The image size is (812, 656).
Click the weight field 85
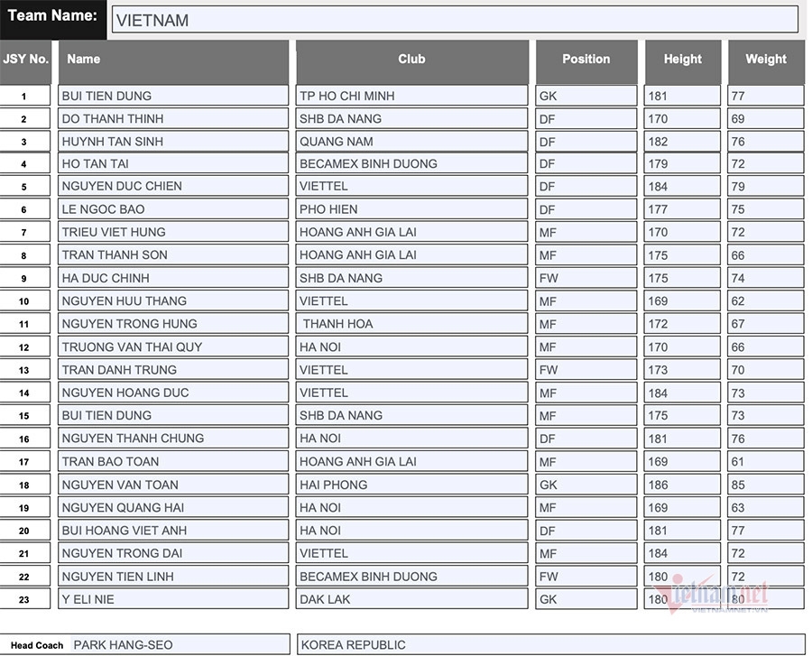765,485
